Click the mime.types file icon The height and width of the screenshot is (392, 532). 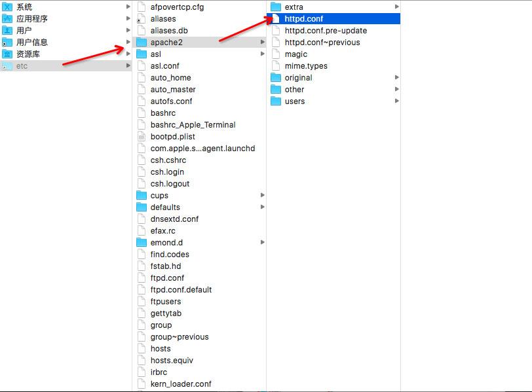pos(276,65)
